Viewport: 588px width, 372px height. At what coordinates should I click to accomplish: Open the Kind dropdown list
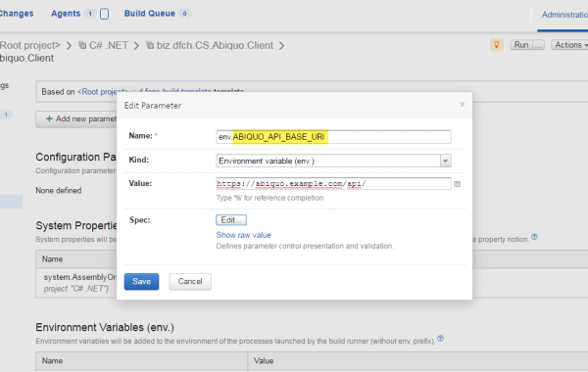point(445,162)
